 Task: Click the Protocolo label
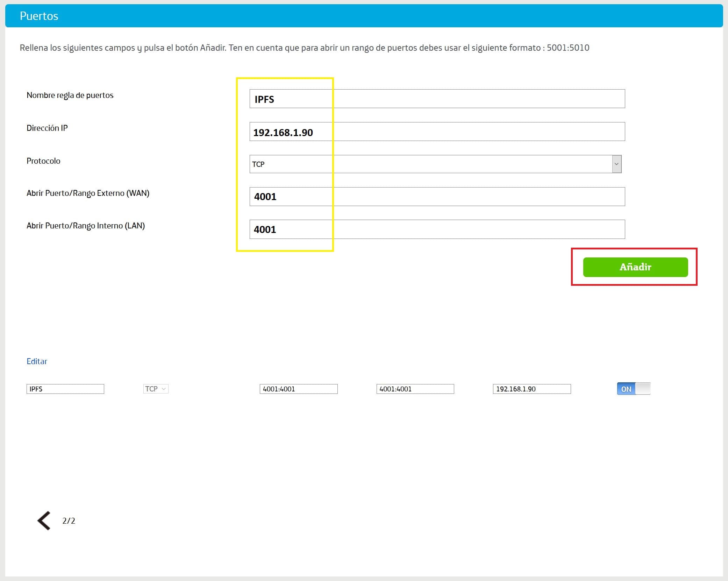[43, 161]
